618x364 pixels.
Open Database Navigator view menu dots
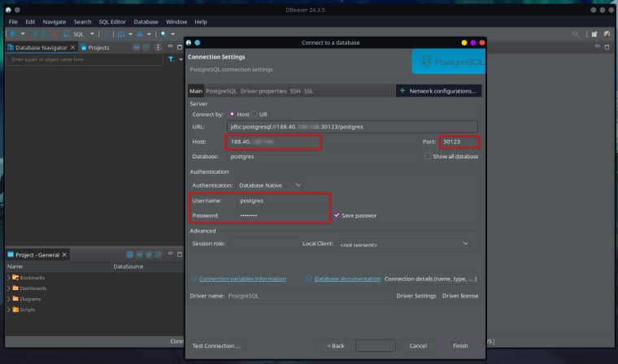(x=158, y=47)
